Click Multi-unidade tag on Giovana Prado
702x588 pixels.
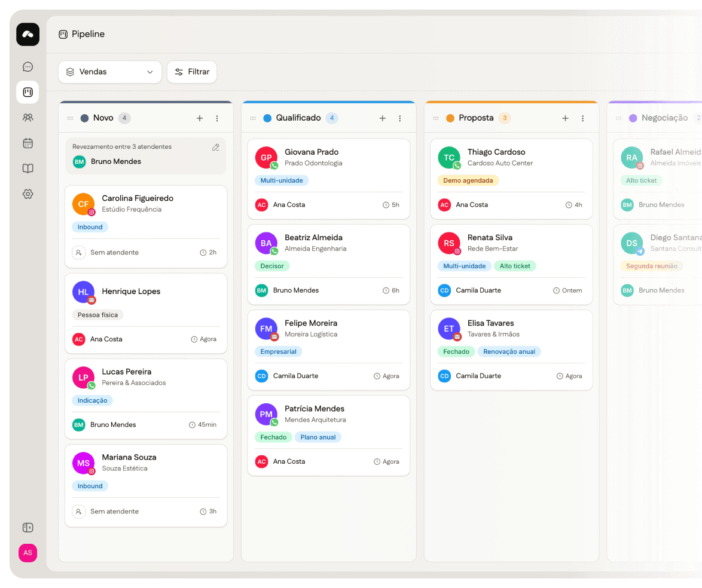[282, 181]
